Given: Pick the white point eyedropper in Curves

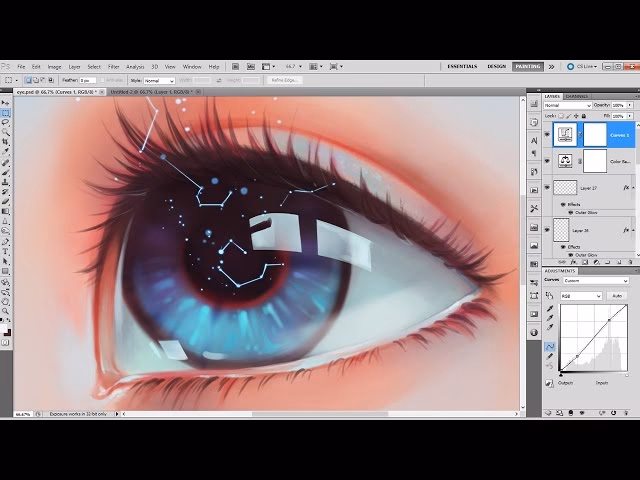Looking at the screenshot, I should 550,327.
